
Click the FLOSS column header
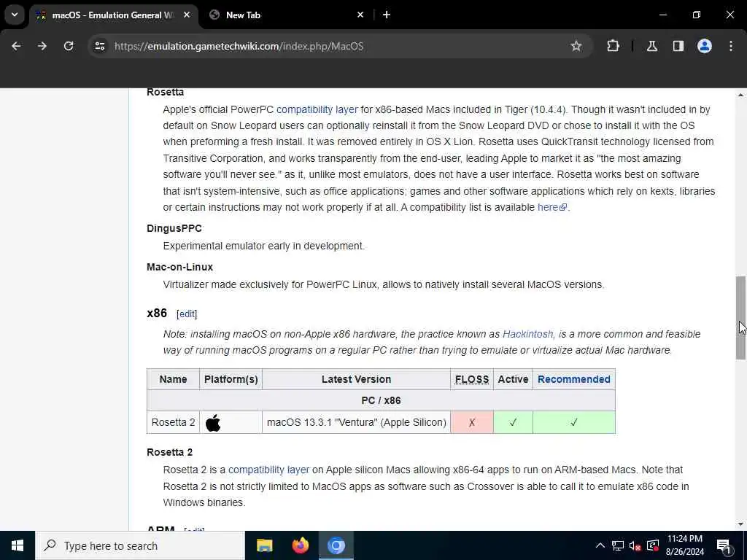[472, 379]
